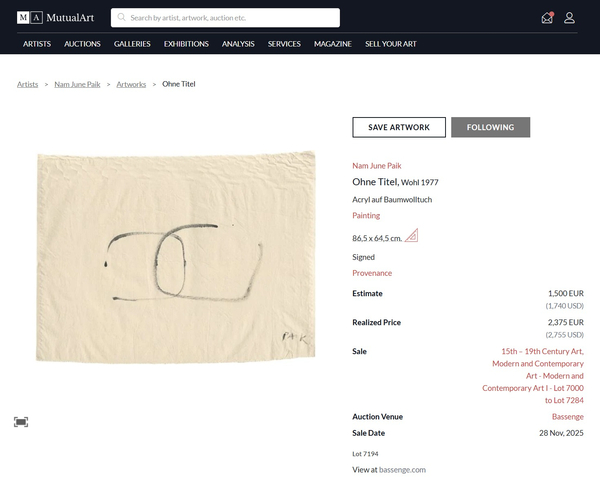
Task: Click the search input field
Action: click(x=230, y=18)
